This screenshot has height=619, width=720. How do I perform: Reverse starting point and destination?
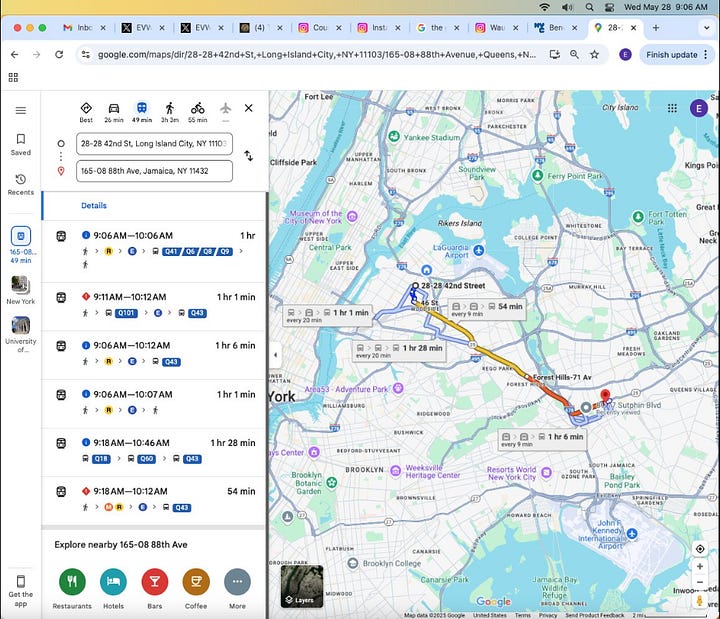[248, 156]
